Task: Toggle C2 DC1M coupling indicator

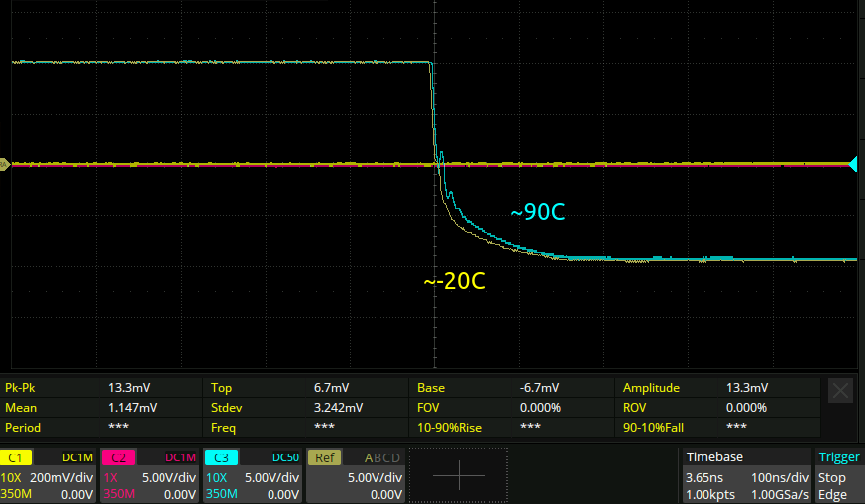Action: point(179,457)
